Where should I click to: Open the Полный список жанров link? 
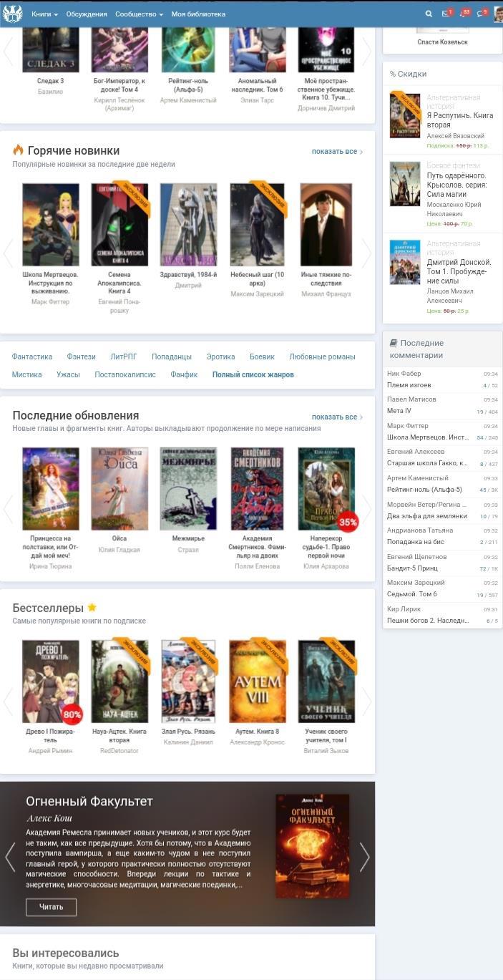pyautogui.click(x=253, y=374)
